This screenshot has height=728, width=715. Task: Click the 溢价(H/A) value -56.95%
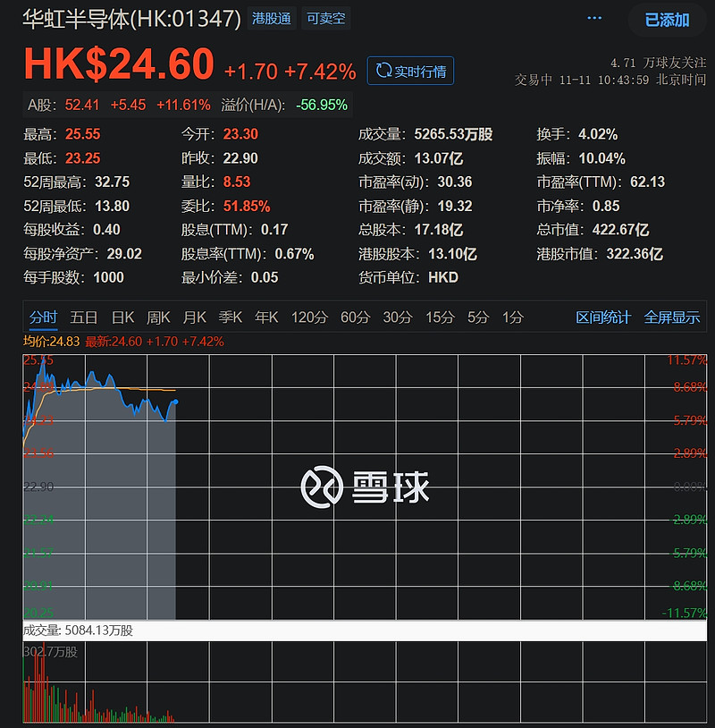[x=322, y=105]
